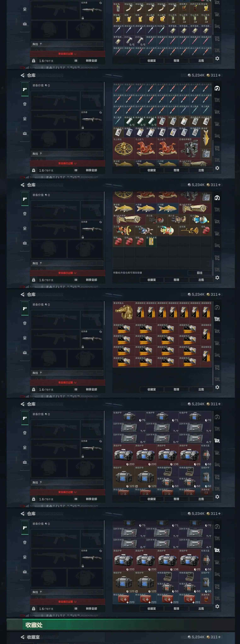The width and height of the screenshot is (240, 644).
Task: Click the 金玫瑰 golden rose item
Action: [x=189, y=230]
